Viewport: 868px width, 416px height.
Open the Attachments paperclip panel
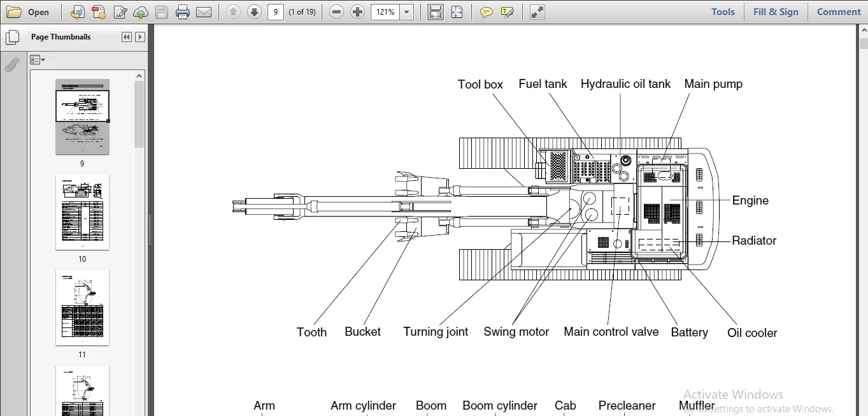(x=12, y=64)
